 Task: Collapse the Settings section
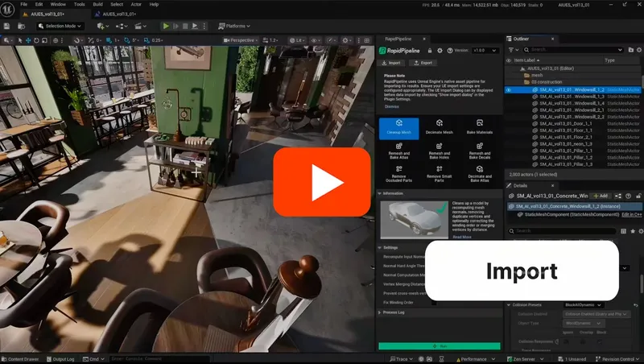pyautogui.click(x=380, y=247)
